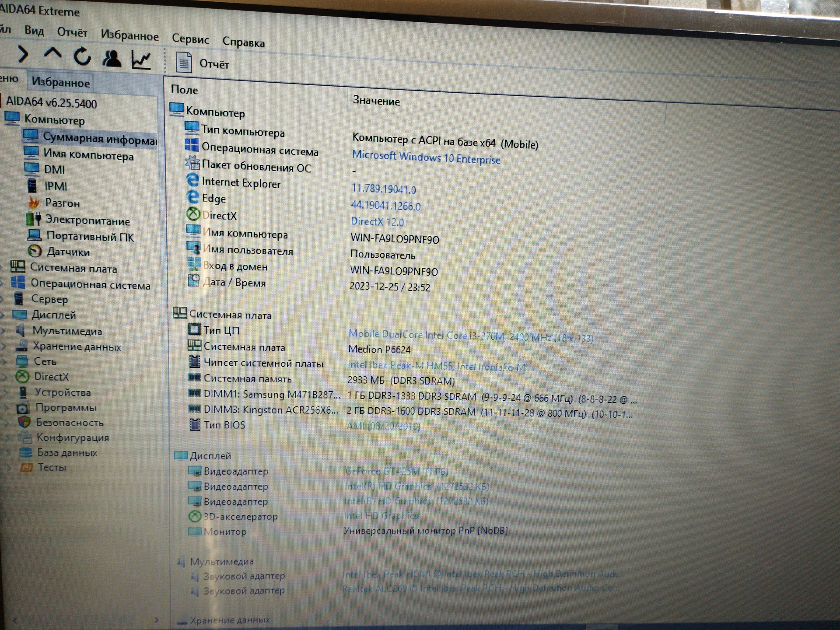Open the AMI (08/20/2010) BIOS link
Image resolution: width=840 pixels, height=630 pixels.
(x=383, y=426)
